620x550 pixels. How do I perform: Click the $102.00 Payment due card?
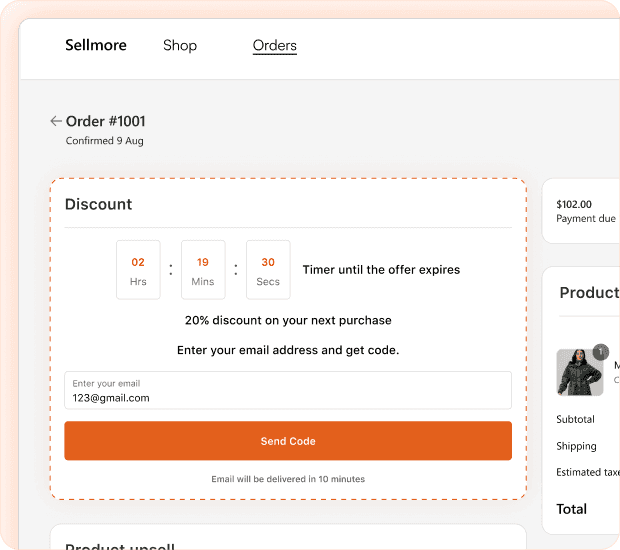pyautogui.click(x=581, y=211)
